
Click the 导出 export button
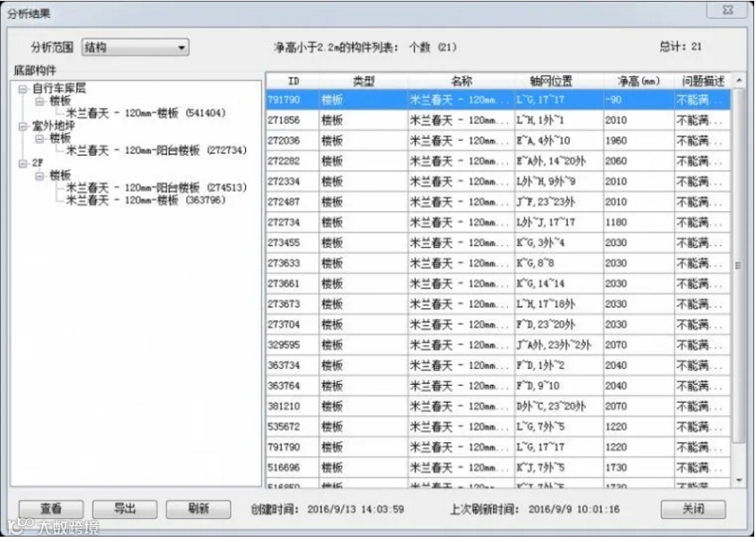click(x=125, y=509)
